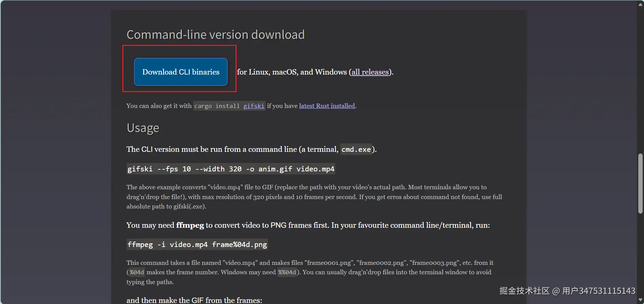Click the %%04d inline code
The image size is (644, 304).
pyautogui.click(x=287, y=272)
